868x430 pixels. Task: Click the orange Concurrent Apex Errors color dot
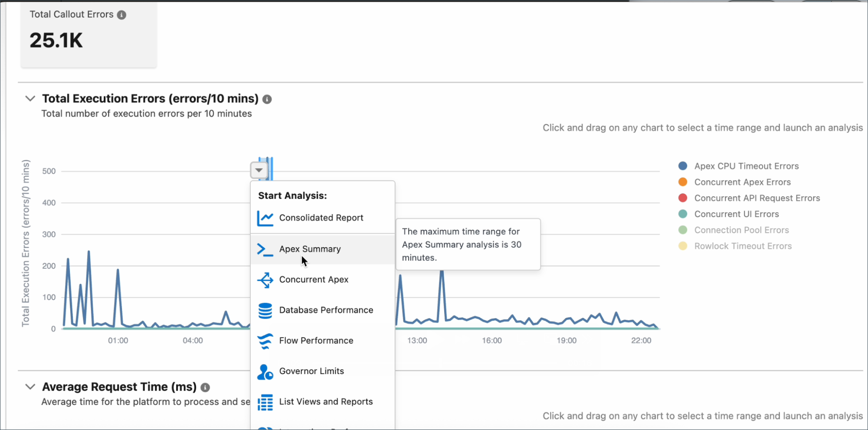[x=682, y=182]
